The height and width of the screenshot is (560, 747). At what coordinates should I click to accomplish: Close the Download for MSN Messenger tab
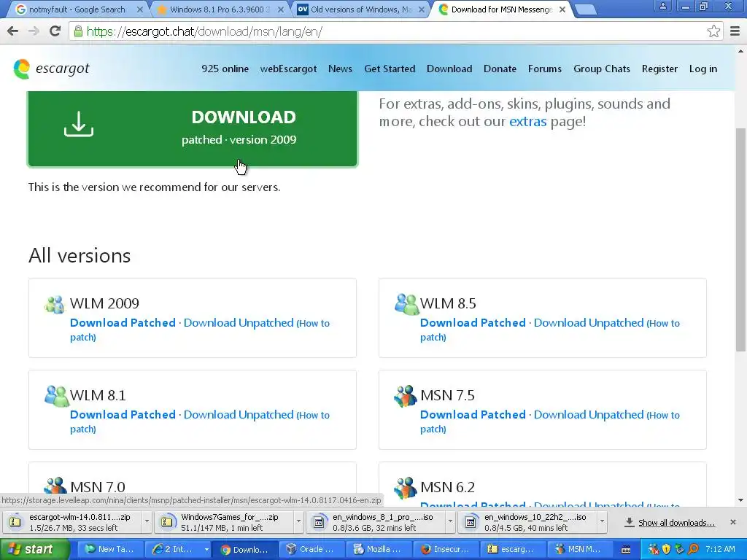click(562, 9)
